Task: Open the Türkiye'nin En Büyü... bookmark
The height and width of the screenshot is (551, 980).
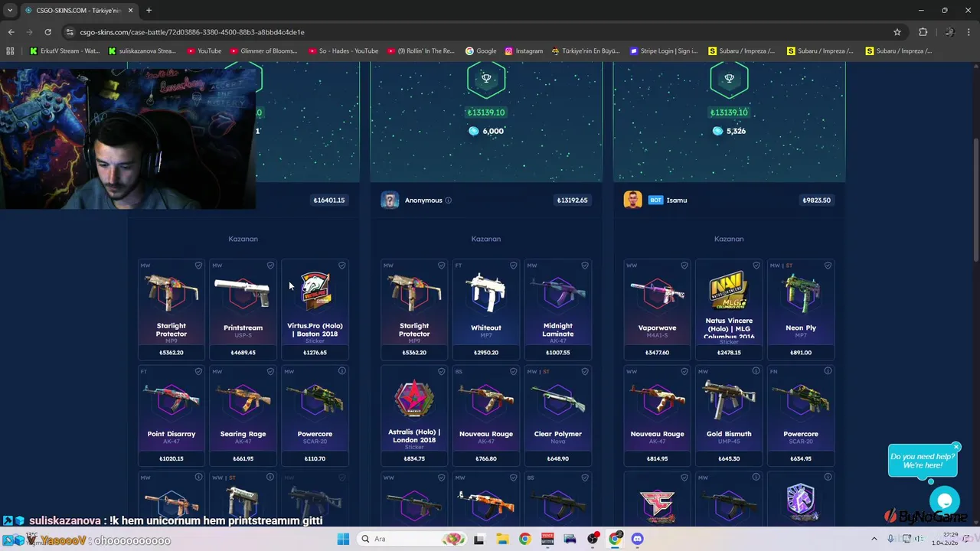Action: click(586, 51)
